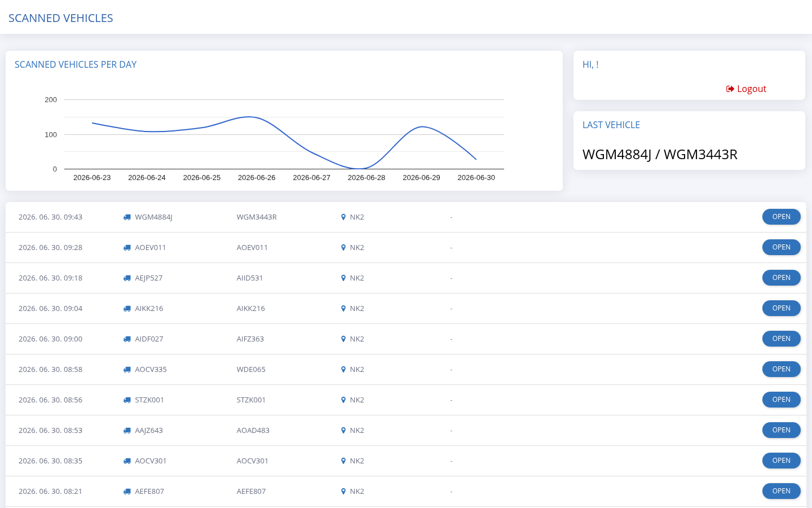Click the AOAD483 trailer plate text
The image size is (812, 508).
253,431
